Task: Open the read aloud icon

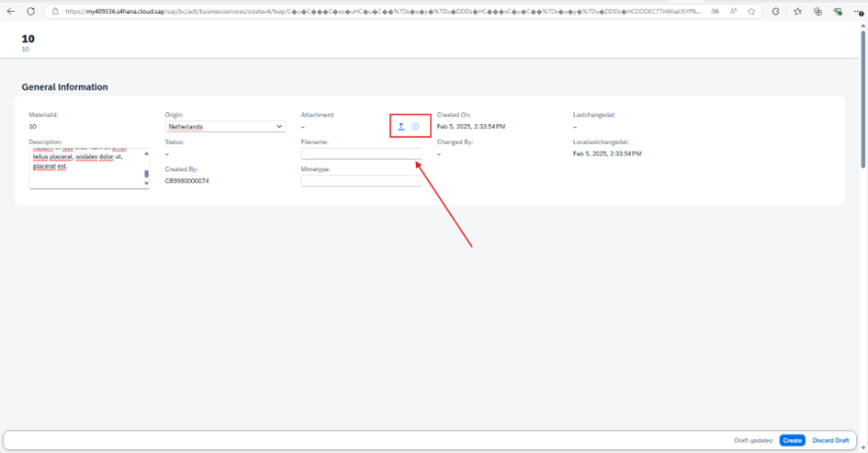Action: [733, 12]
